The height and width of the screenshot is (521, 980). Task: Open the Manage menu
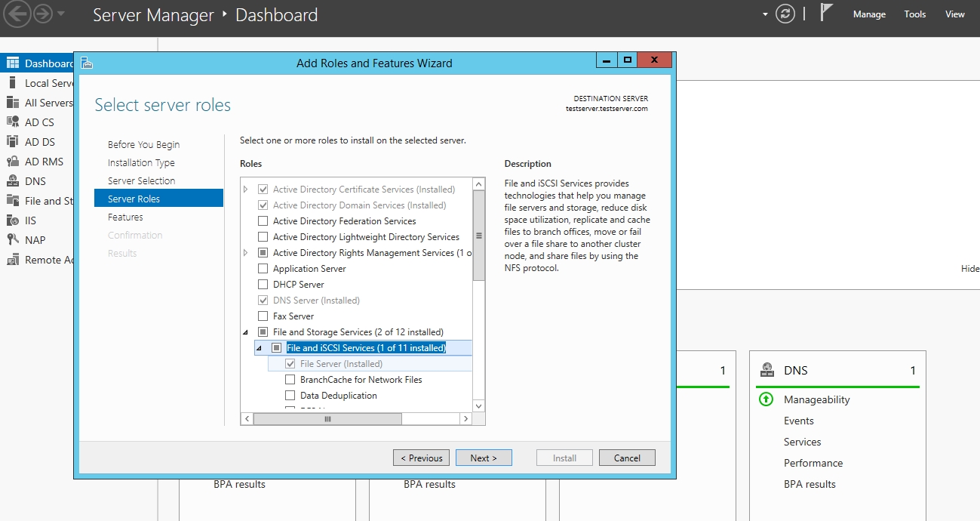pyautogui.click(x=869, y=14)
